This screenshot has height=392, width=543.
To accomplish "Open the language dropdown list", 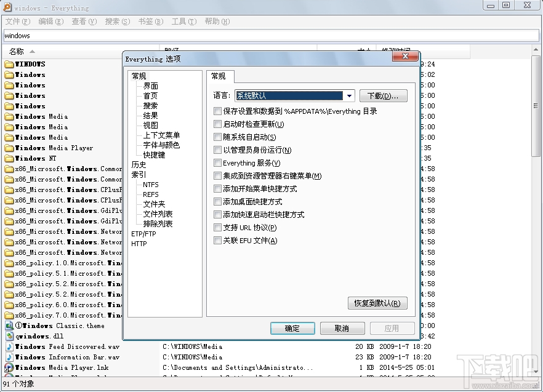I will pyautogui.click(x=350, y=96).
